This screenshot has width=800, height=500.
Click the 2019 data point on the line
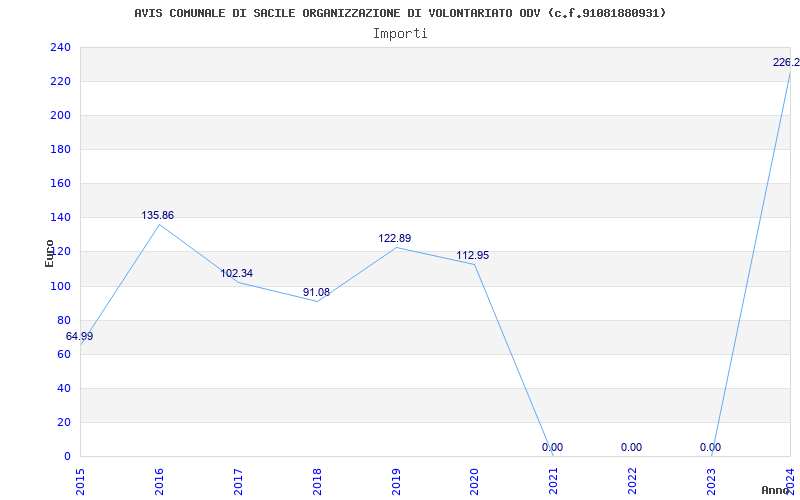pos(396,247)
